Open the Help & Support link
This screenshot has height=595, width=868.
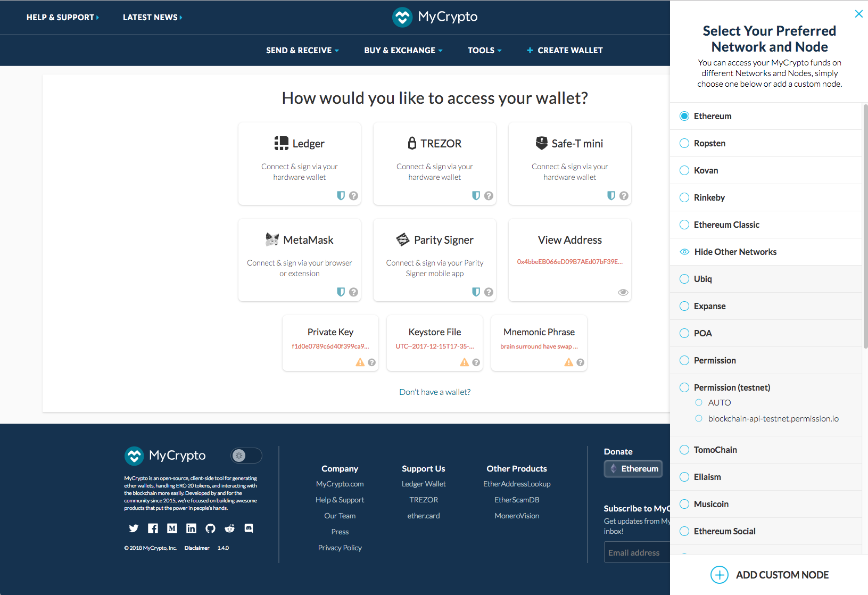coord(63,17)
